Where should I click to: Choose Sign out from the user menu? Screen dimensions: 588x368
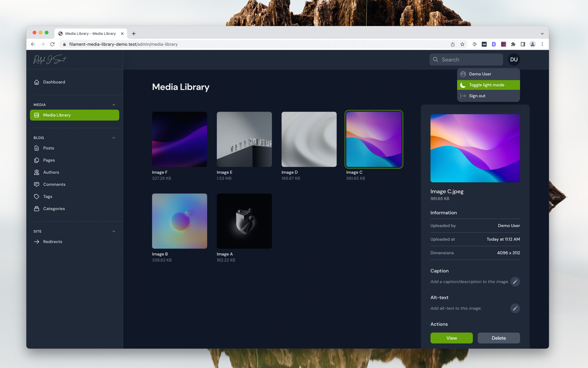click(488, 96)
